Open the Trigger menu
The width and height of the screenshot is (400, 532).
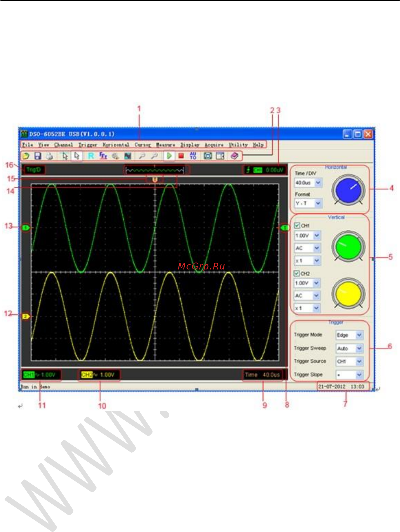pos(88,145)
